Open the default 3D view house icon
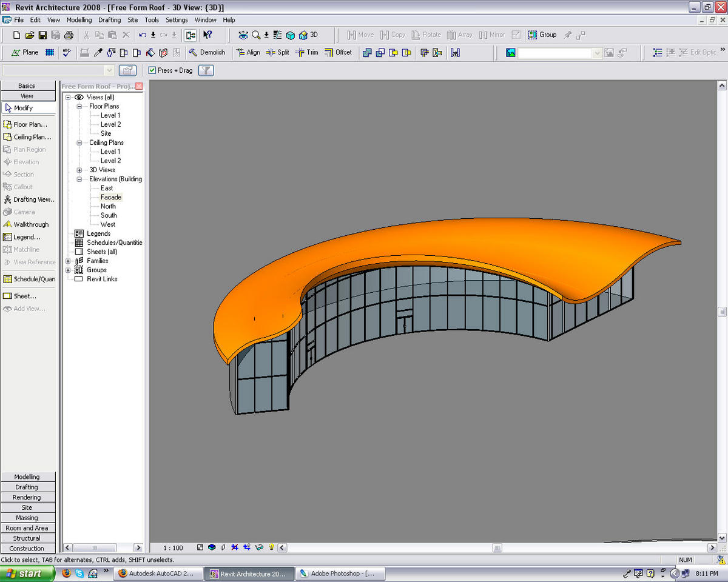Image resolution: width=728 pixels, height=582 pixels. [303, 35]
